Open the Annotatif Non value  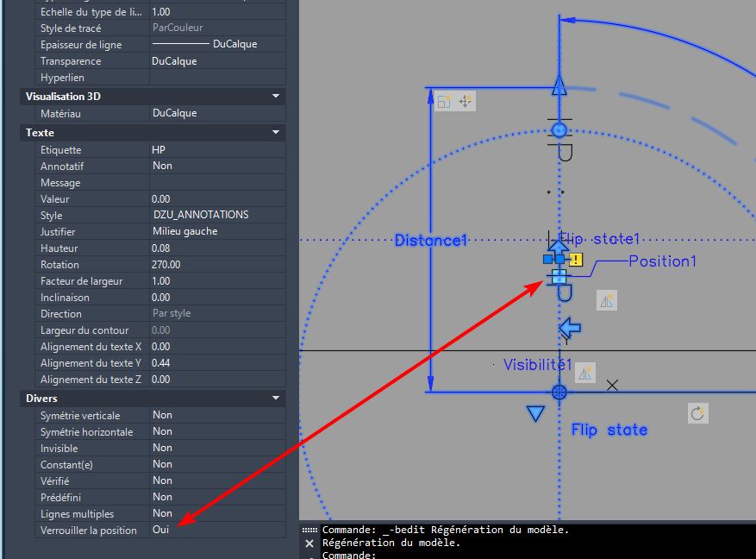(x=217, y=166)
